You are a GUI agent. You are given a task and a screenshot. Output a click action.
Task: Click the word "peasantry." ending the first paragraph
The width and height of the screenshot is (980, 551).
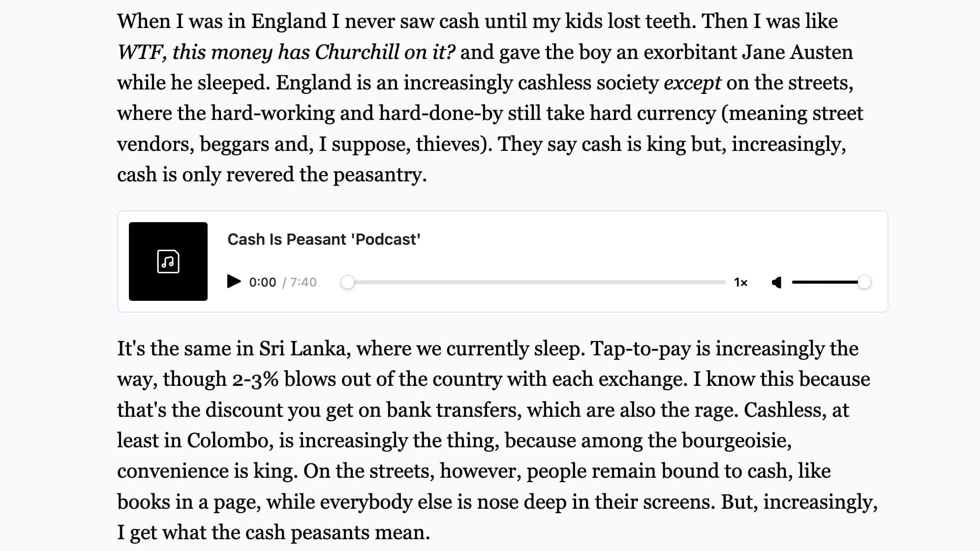click(x=380, y=174)
